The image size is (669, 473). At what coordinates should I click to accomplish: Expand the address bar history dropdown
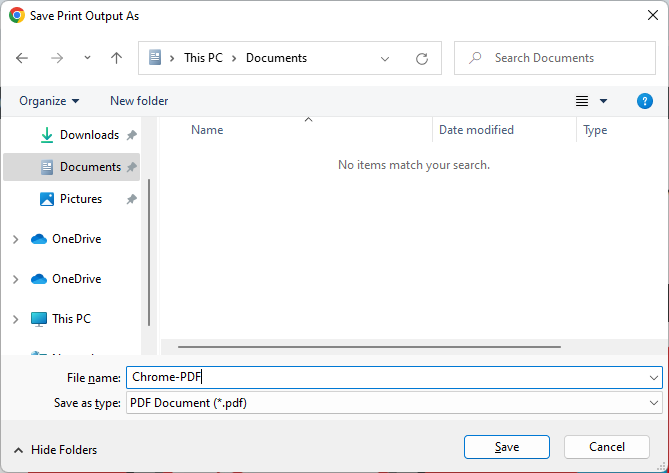coord(385,58)
